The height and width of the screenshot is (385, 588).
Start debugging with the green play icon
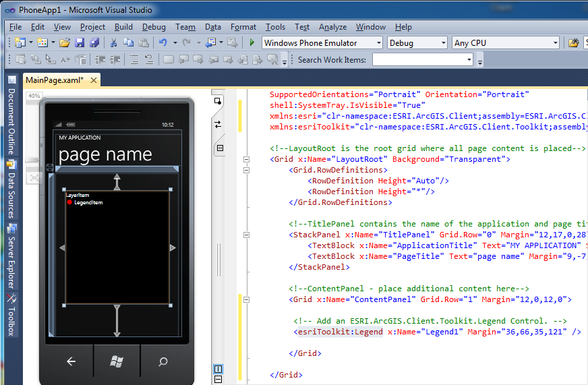coord(252,42)
